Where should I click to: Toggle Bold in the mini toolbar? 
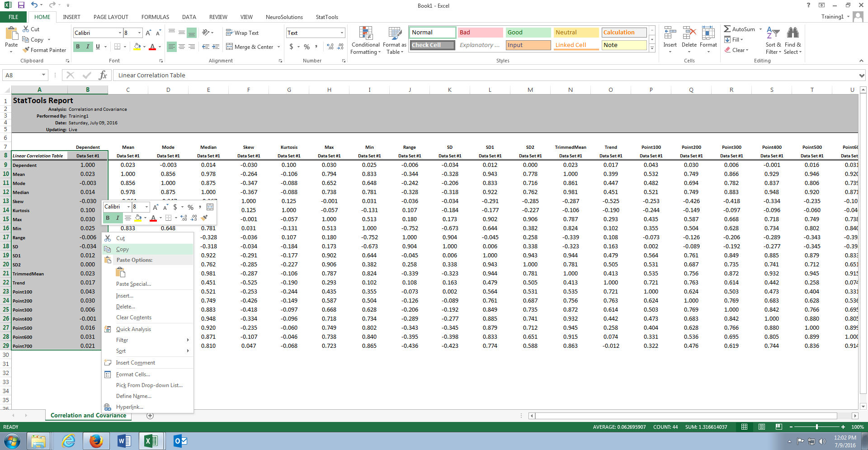[108, 218]
